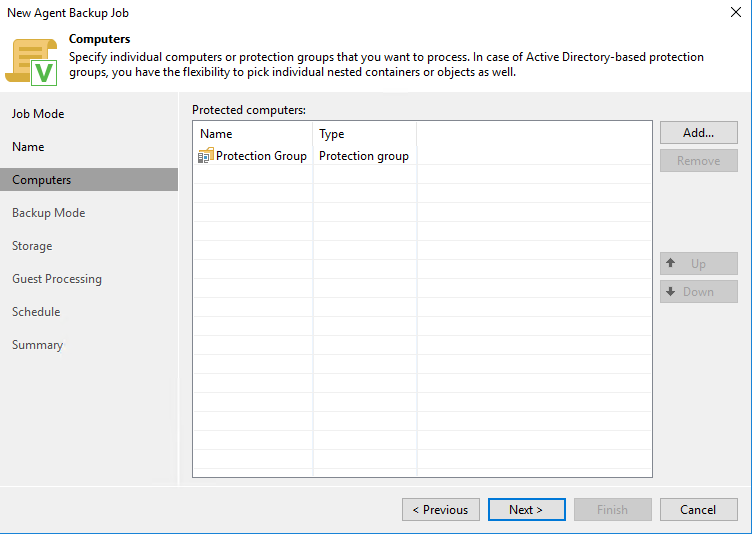Click the Protection Group icon in list
753x534 pixels.
(206, 156)
